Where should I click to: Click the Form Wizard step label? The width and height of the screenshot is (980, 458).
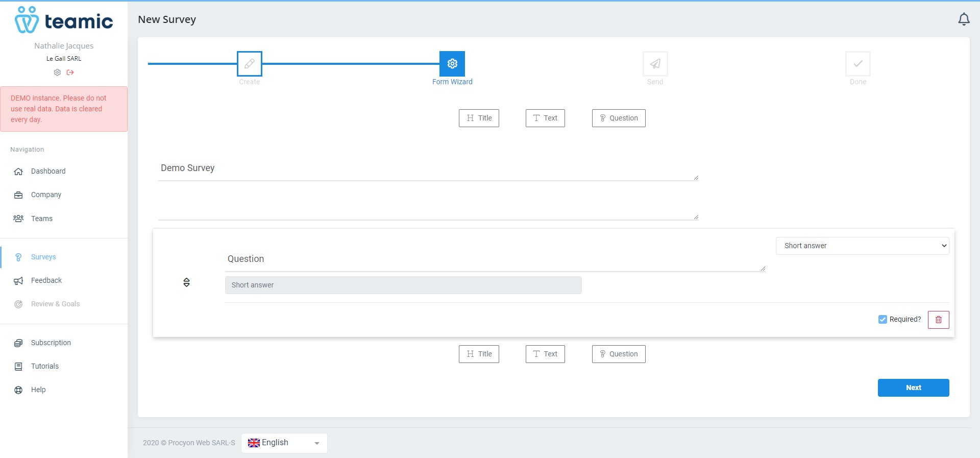coord(452,82)
